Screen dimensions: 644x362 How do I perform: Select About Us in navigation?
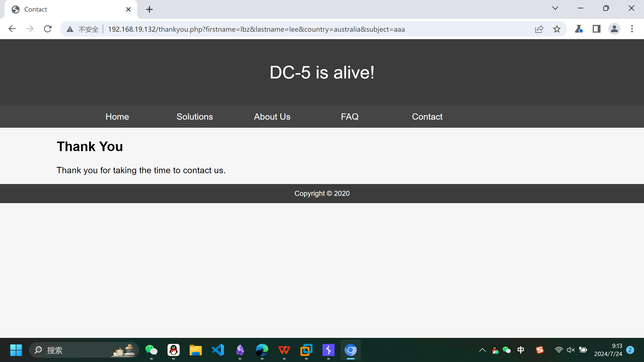pos(272,117)
